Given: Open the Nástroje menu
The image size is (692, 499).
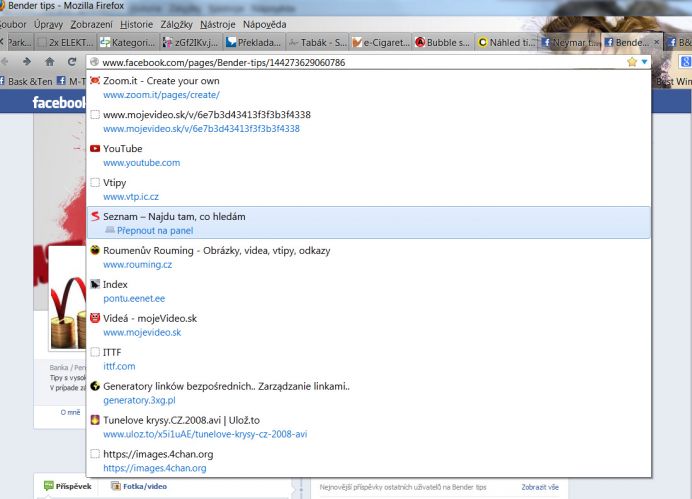Looking at the screenshot, I should point(218,25).
